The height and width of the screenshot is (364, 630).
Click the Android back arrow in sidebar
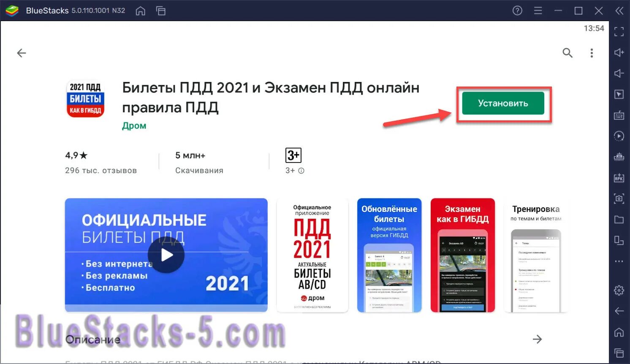tap(619, 311)
